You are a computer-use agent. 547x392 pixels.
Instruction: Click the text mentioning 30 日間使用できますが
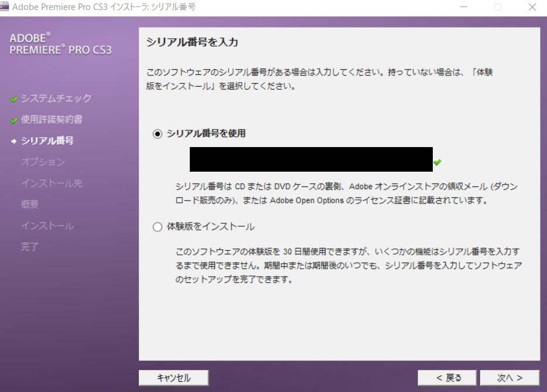348,265
